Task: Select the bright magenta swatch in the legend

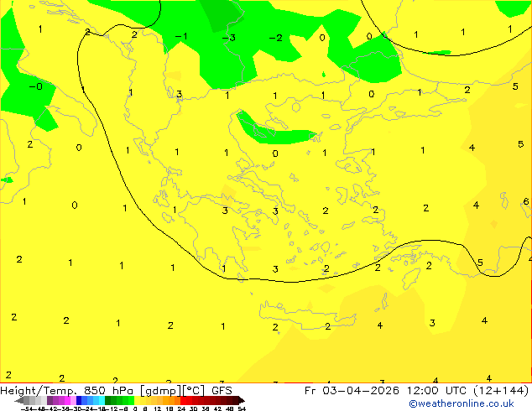Action: (67, 400)
